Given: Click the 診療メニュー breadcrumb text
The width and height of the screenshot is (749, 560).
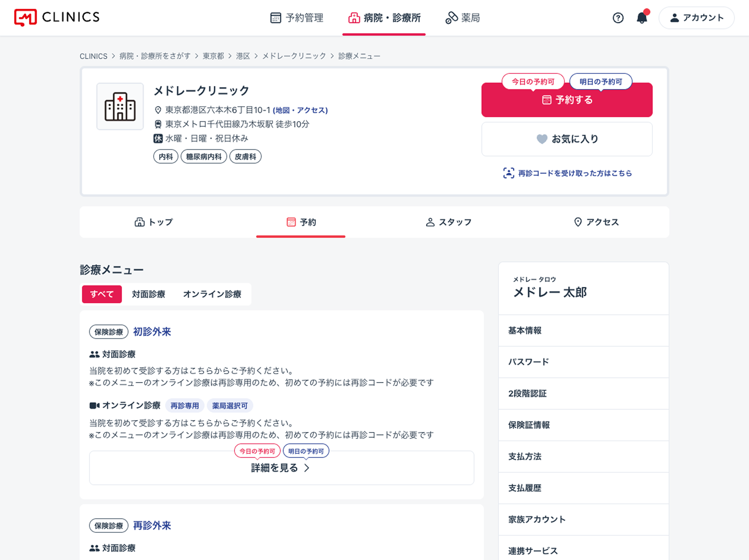Looking at the screenshot, I should click(x=359, y=56).
